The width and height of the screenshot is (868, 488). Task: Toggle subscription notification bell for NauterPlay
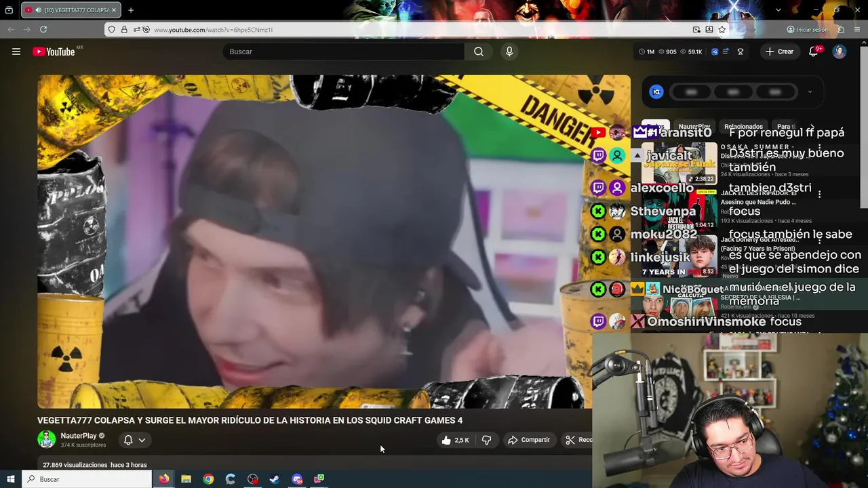click(x=128, y=440)
